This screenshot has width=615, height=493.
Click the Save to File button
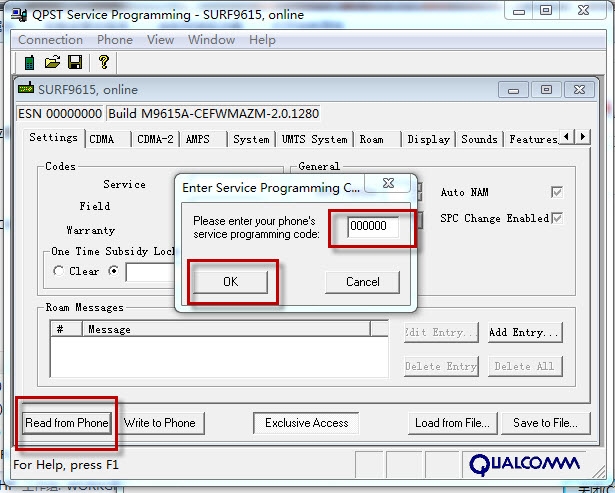pyautogui.click(x=545, y=423)
